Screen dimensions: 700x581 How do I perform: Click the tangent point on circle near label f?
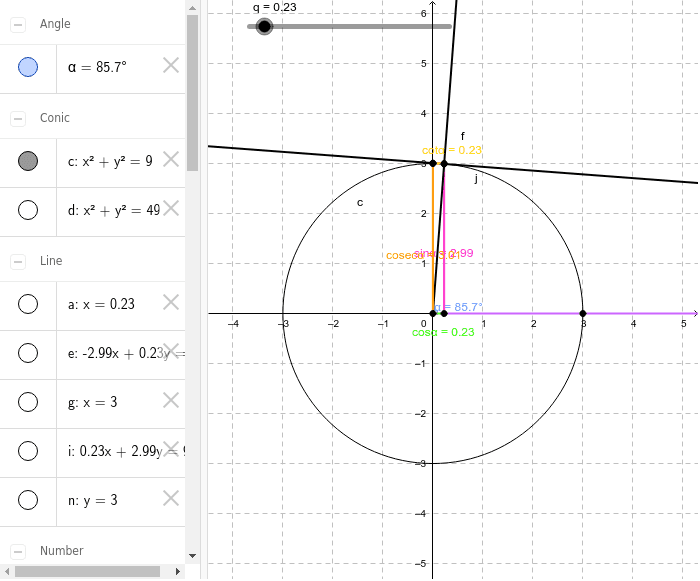click(444, 163)
